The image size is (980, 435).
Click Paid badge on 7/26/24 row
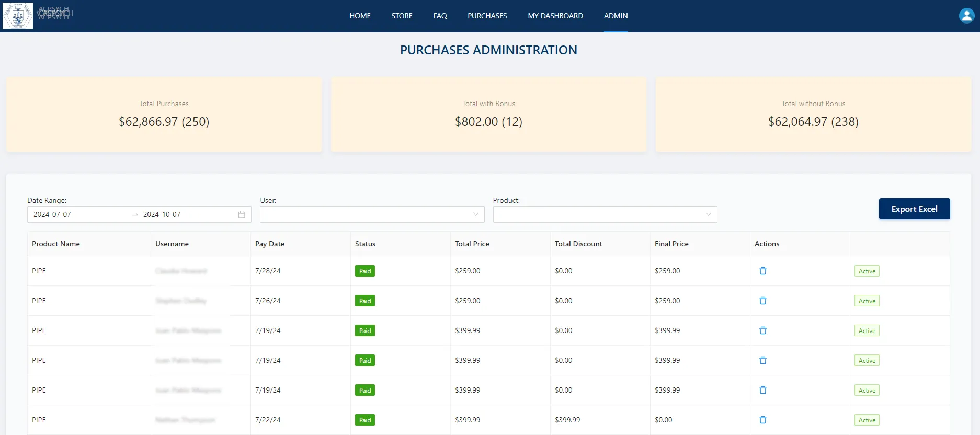coord(365,301)
